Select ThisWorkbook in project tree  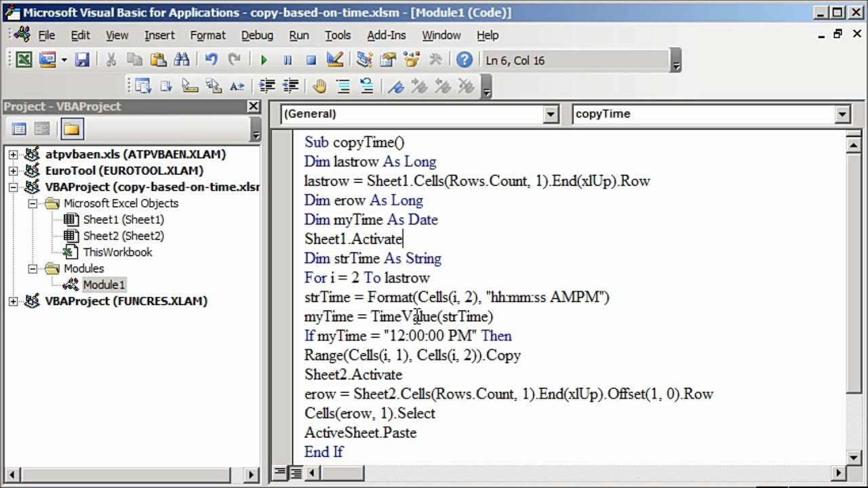tap(117, 252)
